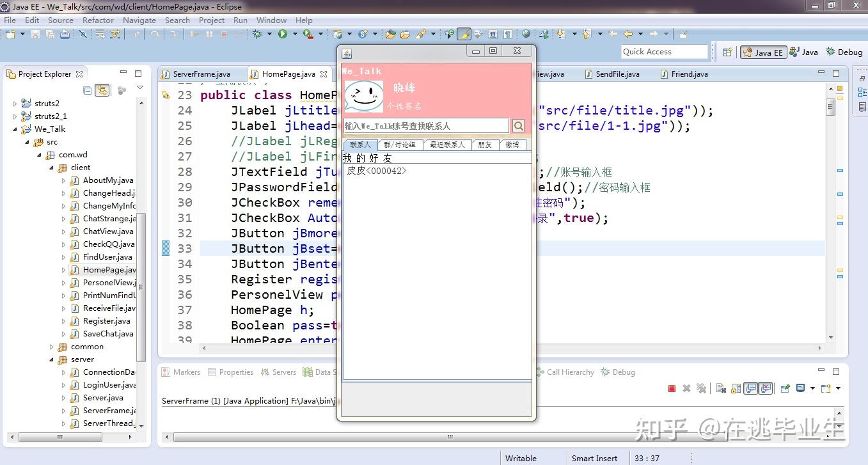Open the Refactor menu
The width and height of the screenshot is (868, 465).
click(98, 20)
